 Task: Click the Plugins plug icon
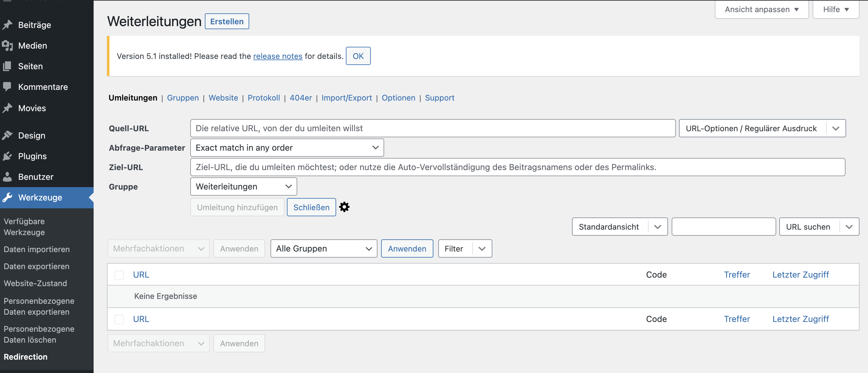pyautogui.click(x=7, y=156)
